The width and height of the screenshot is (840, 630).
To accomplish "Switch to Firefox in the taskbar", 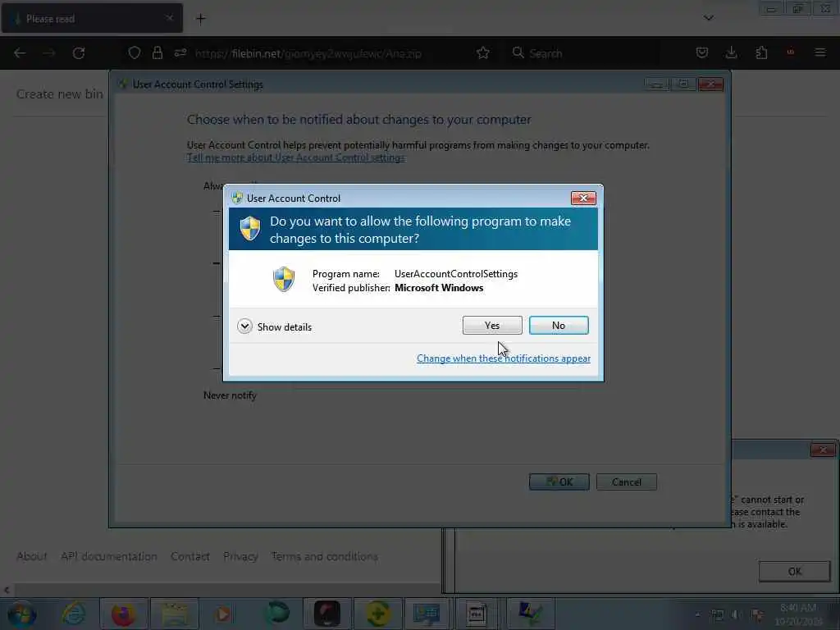I will click(123, 614).
